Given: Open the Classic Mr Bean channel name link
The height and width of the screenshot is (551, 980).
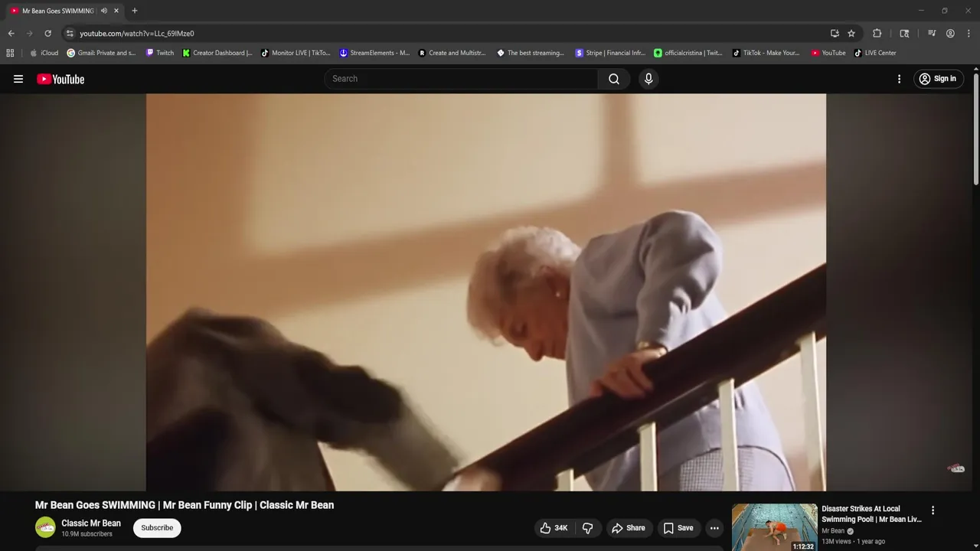Looking at the screenshot, I should [x=91, y=523].
